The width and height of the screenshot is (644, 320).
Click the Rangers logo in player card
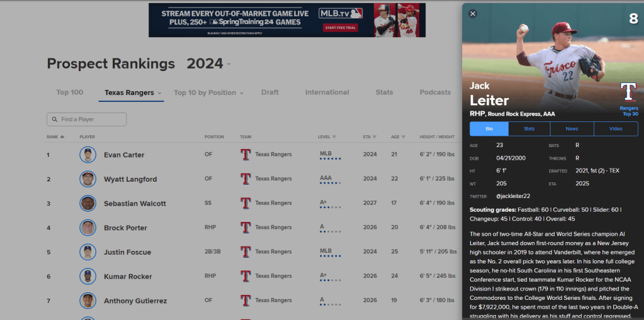point(628,92)
